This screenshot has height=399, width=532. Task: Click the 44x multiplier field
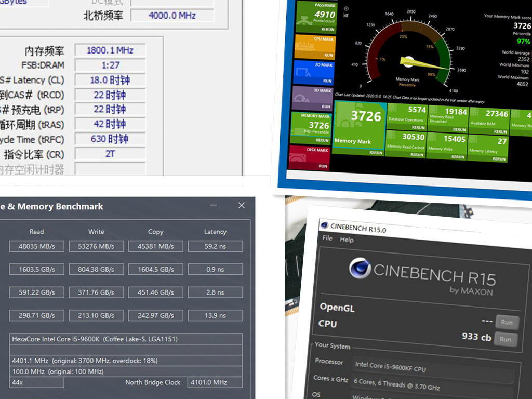click(x=37, y=382)
